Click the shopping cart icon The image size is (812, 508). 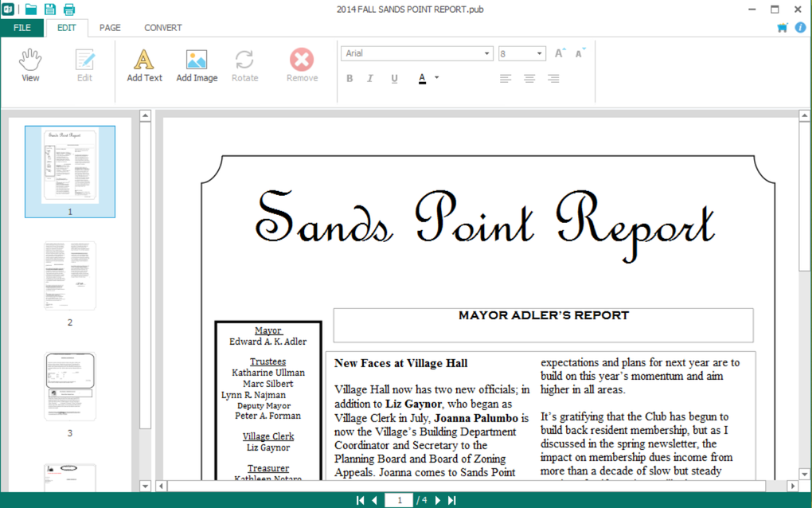783,27
